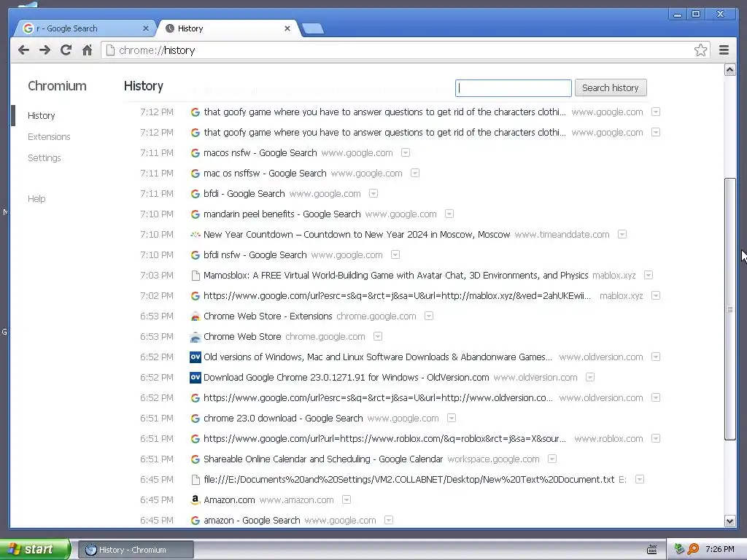
Task: Click the Search history button
Action: tap(611, 87)
